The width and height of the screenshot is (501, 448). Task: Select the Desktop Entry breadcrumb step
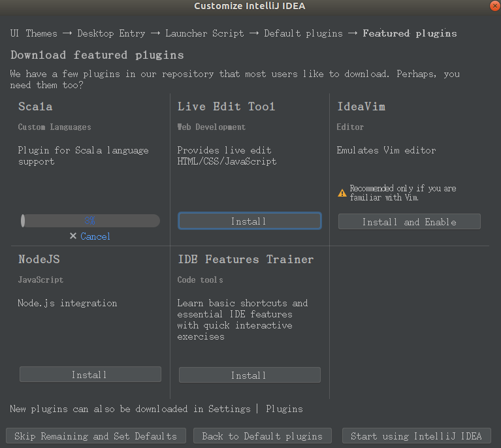click(111, 33)
